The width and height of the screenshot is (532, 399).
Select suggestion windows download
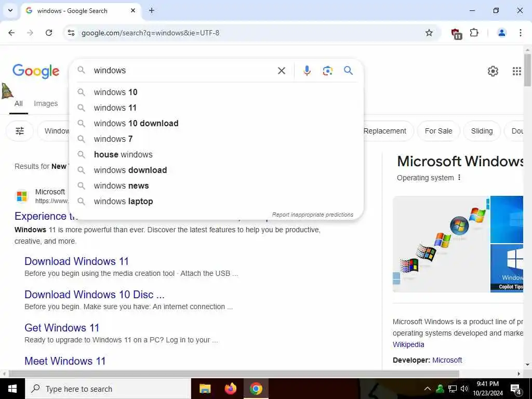[x=216, y=170]
